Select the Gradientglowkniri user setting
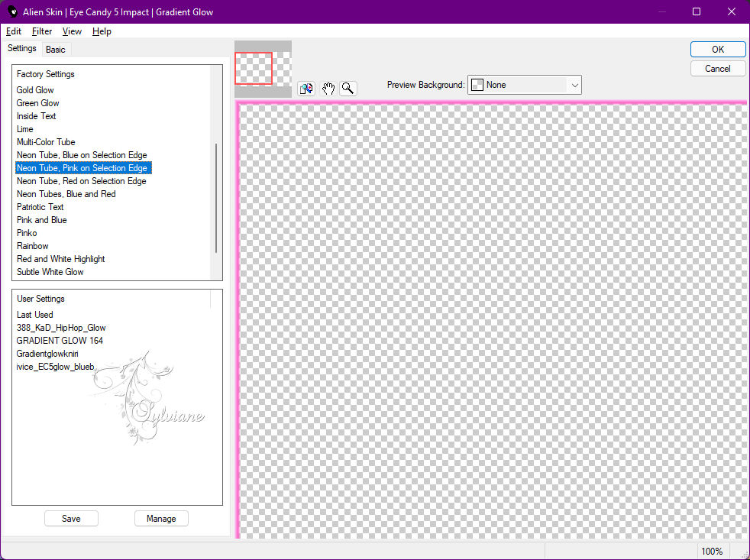Screen dimensions: 750x560 click(x=47, y=353)
